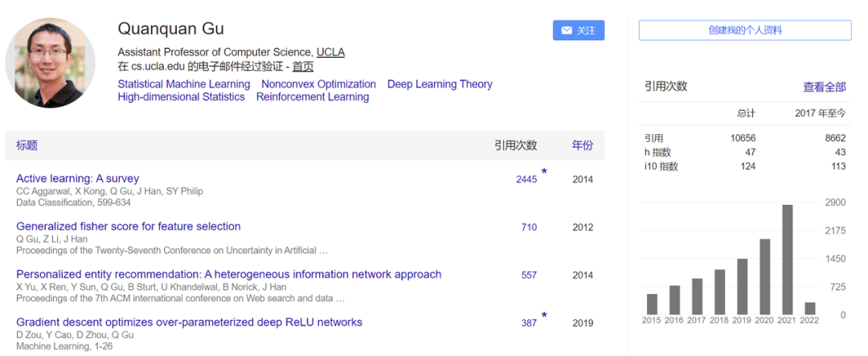Sort by 标题 column header

coord(27,145)
